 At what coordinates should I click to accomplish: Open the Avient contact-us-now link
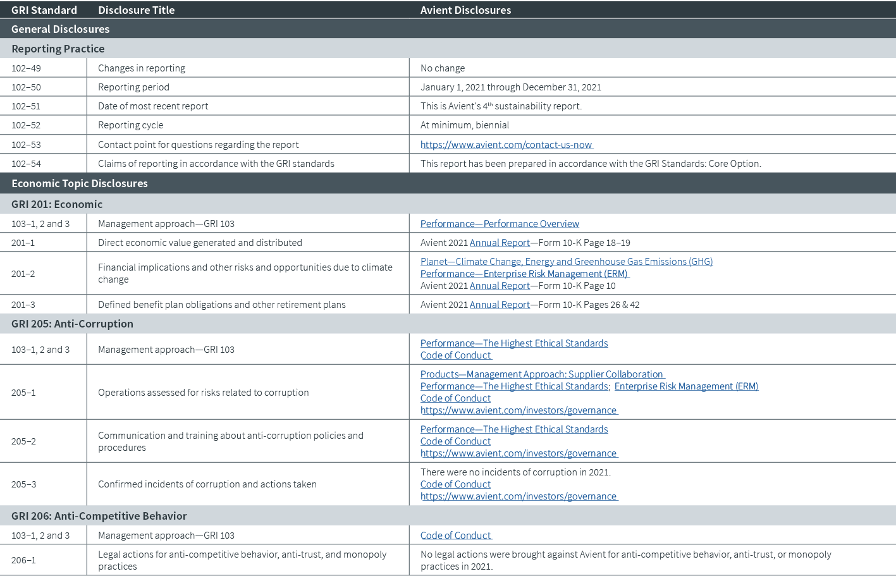(x=506, y=144)
